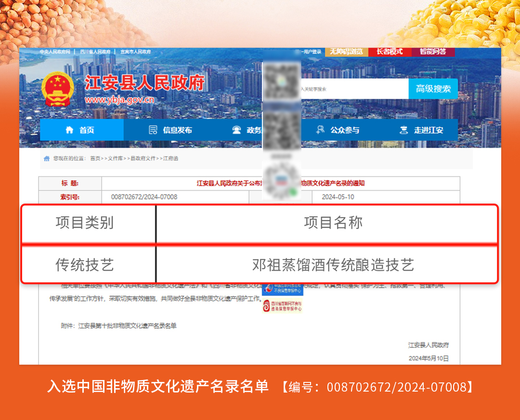This screenshot has height=420, width=520.
Task: Open the 首页 navigation tab
Action: 81,130
